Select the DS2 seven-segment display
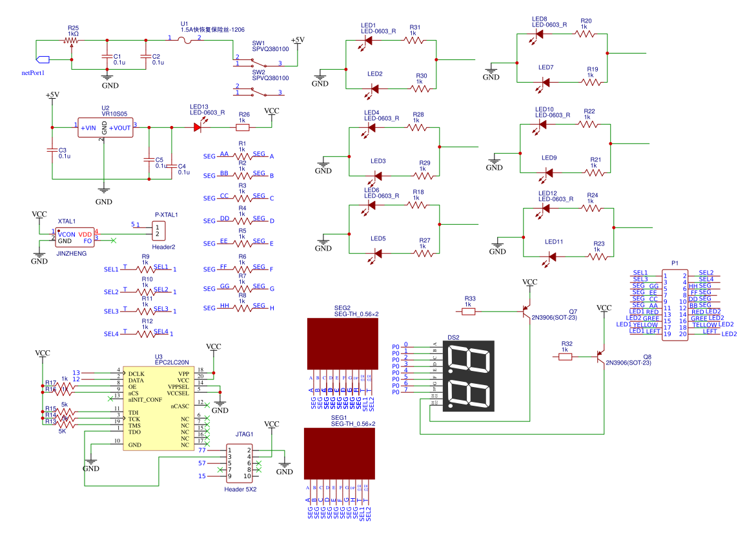Screen dimensions: 756x535 pos(468,376)
